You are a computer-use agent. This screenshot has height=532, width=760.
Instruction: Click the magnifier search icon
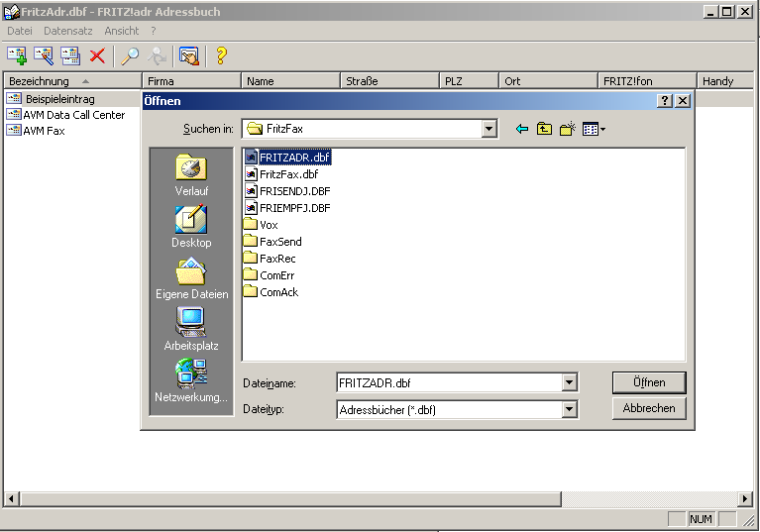[130, 55]
